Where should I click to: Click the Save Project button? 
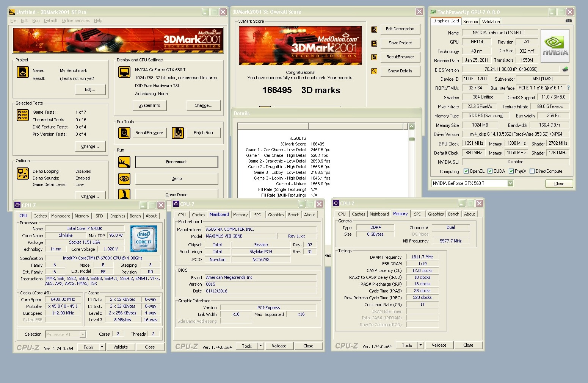coord(400,43)
